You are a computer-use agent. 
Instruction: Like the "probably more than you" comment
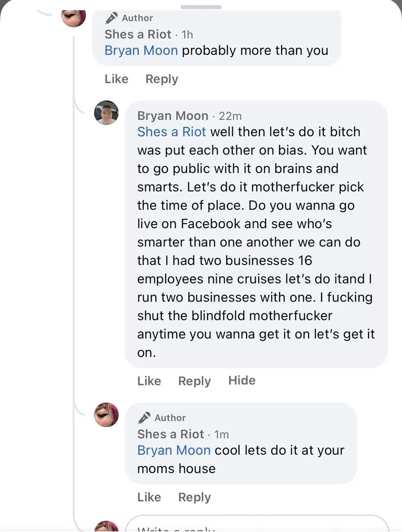click(116, 79)
